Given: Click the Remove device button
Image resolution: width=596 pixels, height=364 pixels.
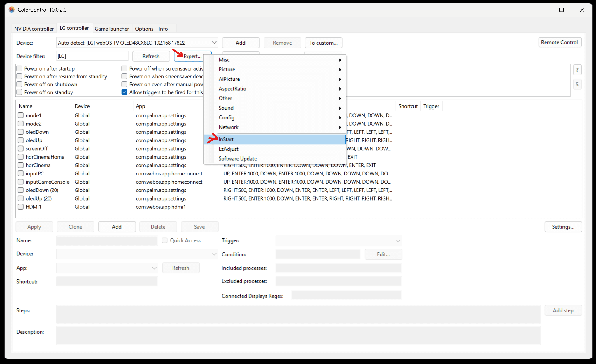Looking at the screenshot, I should point(282,43).
